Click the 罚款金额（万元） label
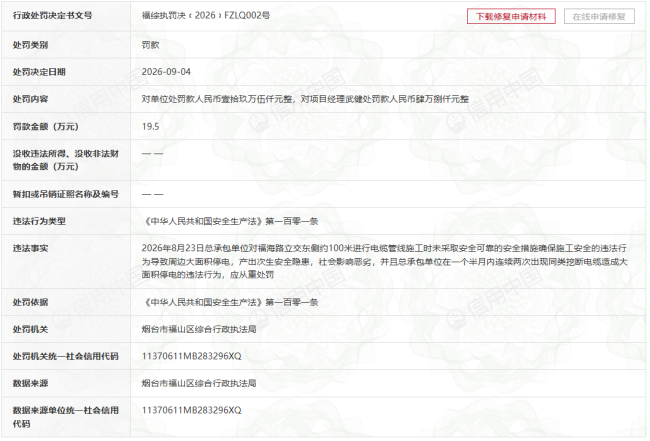Viewport: 650px width, 441px height. (46, 126)
